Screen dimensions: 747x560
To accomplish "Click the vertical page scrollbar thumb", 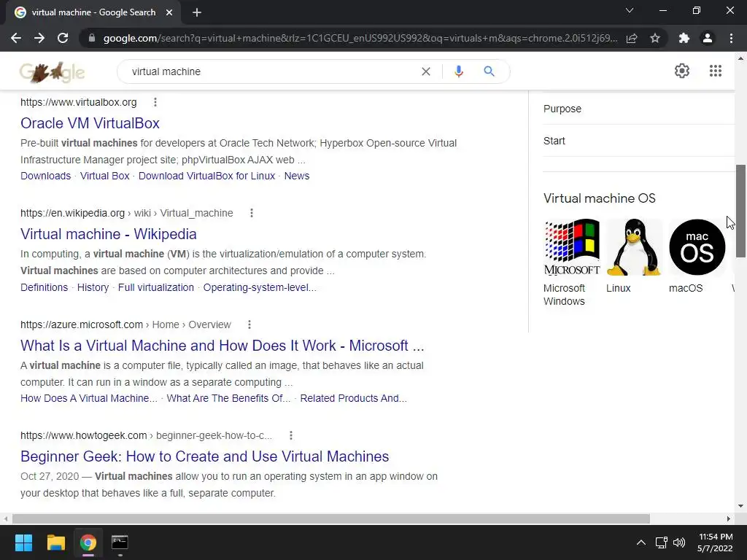I will point(740,211).
